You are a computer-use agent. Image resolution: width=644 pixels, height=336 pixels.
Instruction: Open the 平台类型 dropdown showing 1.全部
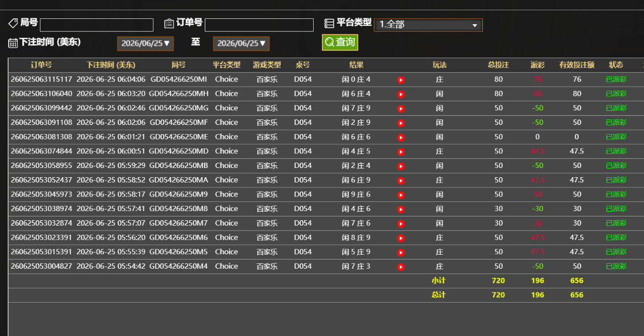[428, 25]
